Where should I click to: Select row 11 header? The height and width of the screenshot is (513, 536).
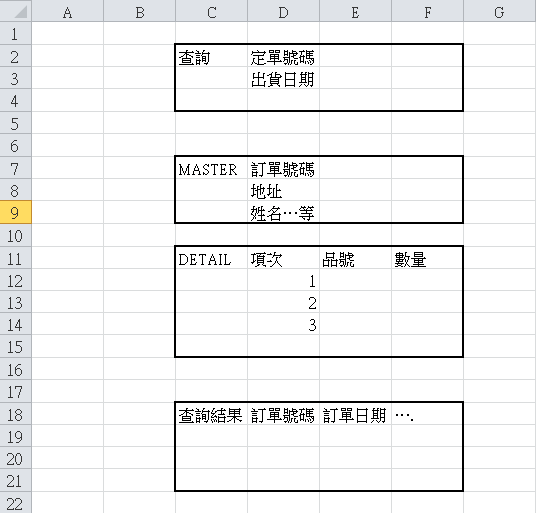16,258
